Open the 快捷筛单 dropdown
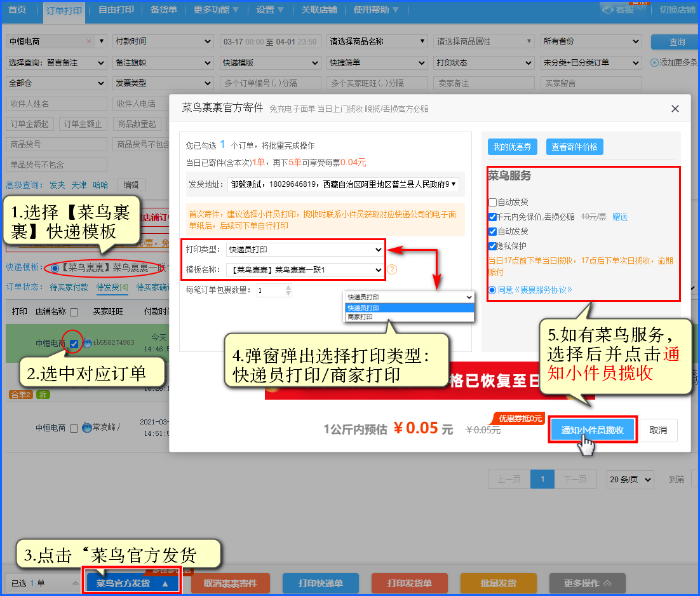This screenshot has height=596, width=700. coord(377,63)
